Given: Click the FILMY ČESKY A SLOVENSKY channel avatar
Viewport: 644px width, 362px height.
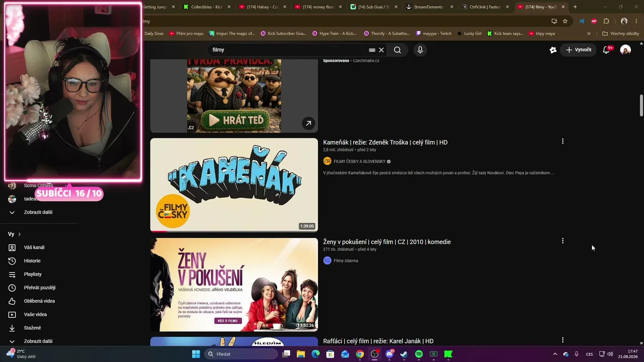Looking at the screenshot, I should [x=327, y=161].
